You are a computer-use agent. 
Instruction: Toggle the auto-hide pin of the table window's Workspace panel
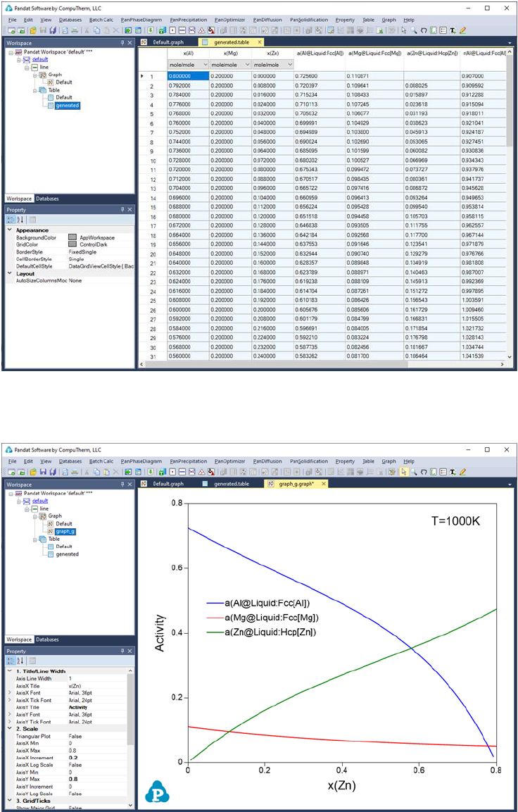122,43
